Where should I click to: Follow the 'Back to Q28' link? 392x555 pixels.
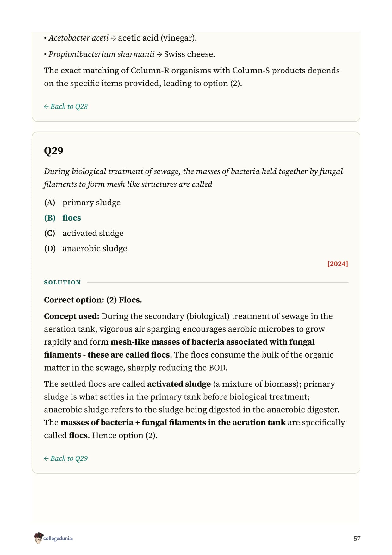point(66,106)
